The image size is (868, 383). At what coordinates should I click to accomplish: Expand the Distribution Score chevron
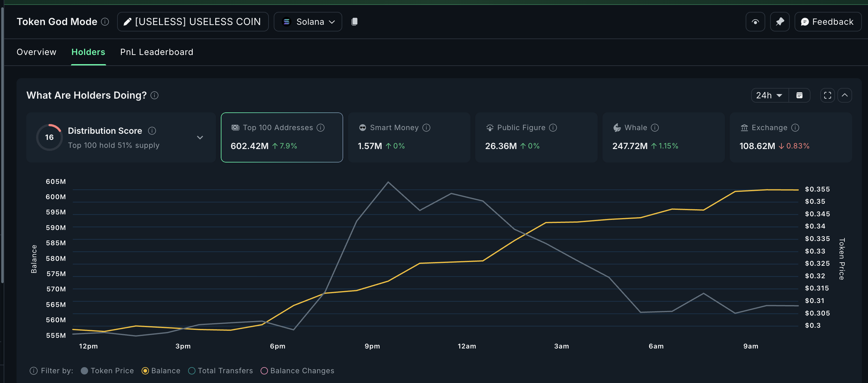pyautogui.click(x=200, y=137)
